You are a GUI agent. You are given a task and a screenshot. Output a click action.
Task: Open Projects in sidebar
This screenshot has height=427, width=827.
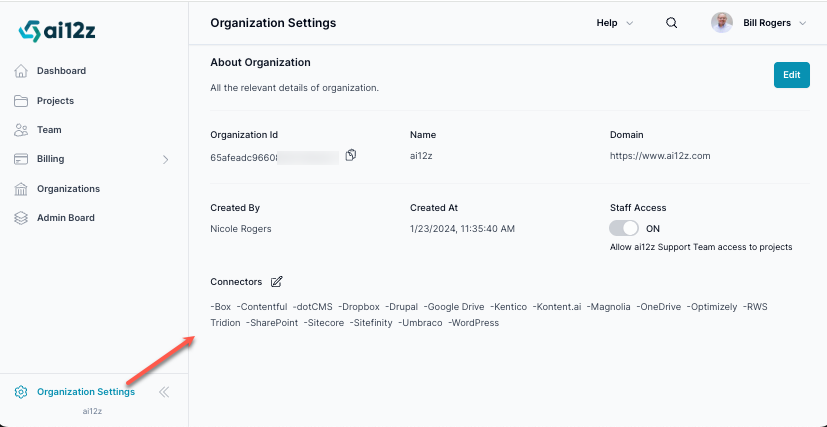coord(55,101)
